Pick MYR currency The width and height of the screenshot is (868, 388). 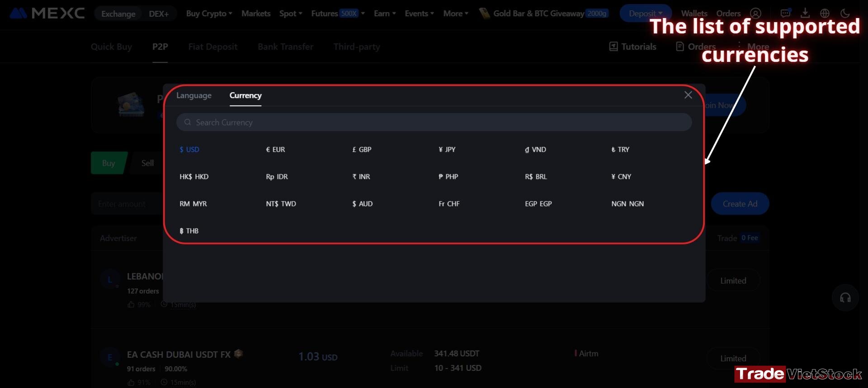(x=193, y=204)
